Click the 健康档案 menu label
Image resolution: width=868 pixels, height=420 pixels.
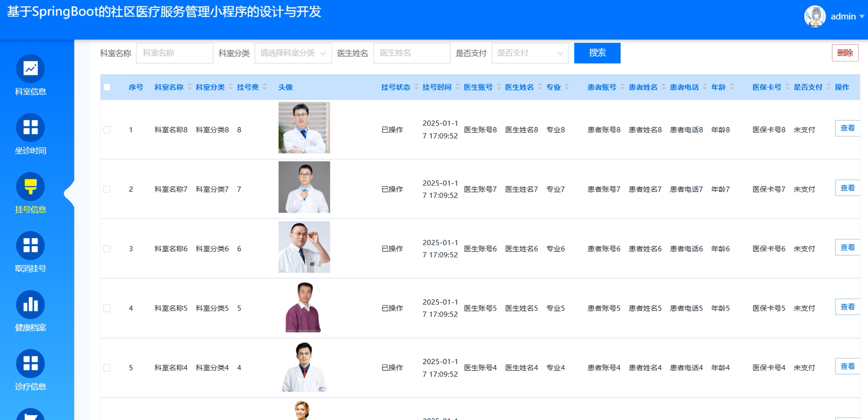pos(30,328)
